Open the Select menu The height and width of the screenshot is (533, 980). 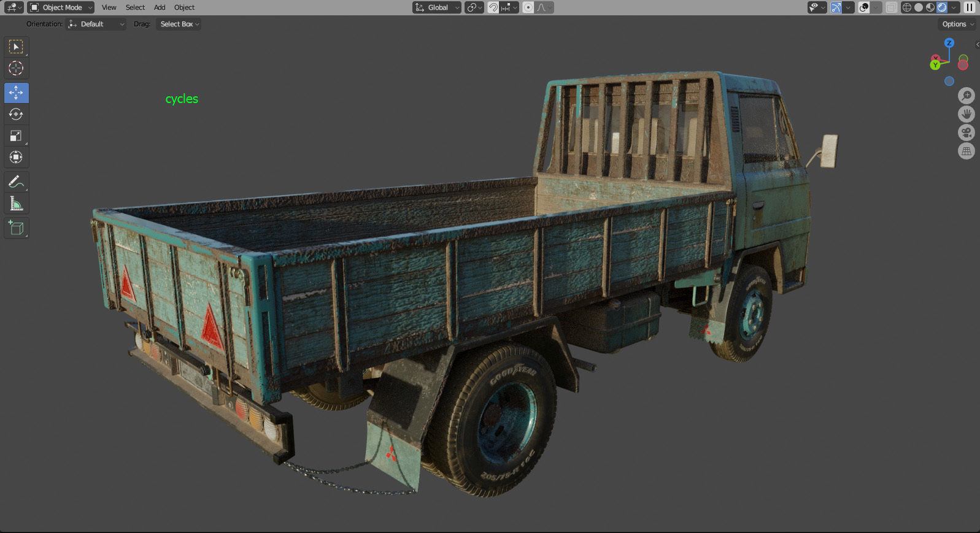[135, 7]
